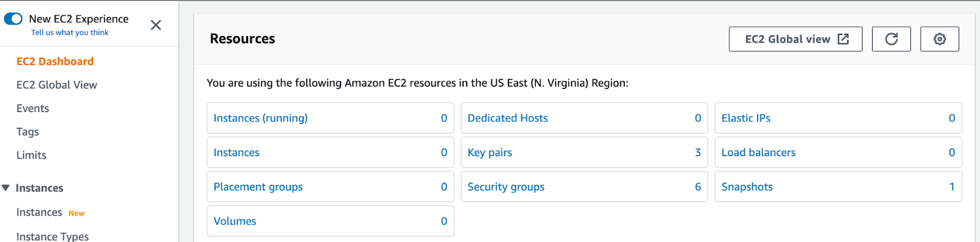The image size is (980, 242).
Task: Select Events in the navigation pane
Action: pyautogui.click(x=32, y=108)
